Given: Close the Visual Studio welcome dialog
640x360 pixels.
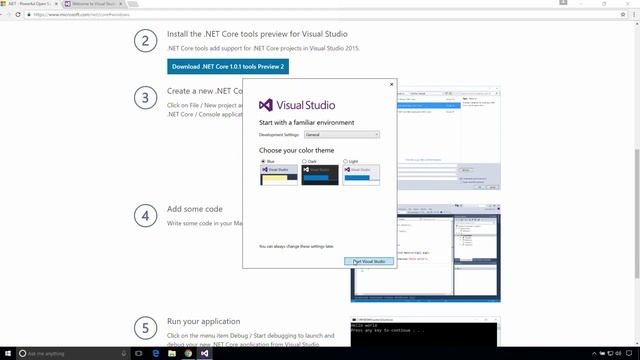Looking at the screenshot, I should click(391, 84).
